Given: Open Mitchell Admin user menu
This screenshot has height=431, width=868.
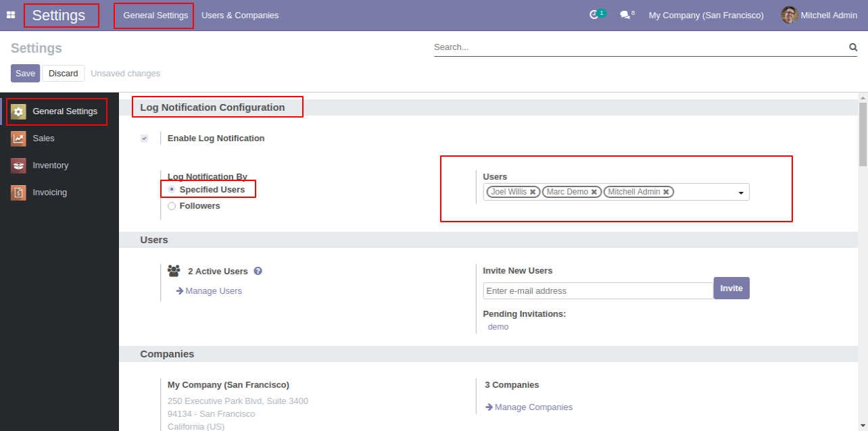Looking at the screenshot, I should click(x=819, y=15).
